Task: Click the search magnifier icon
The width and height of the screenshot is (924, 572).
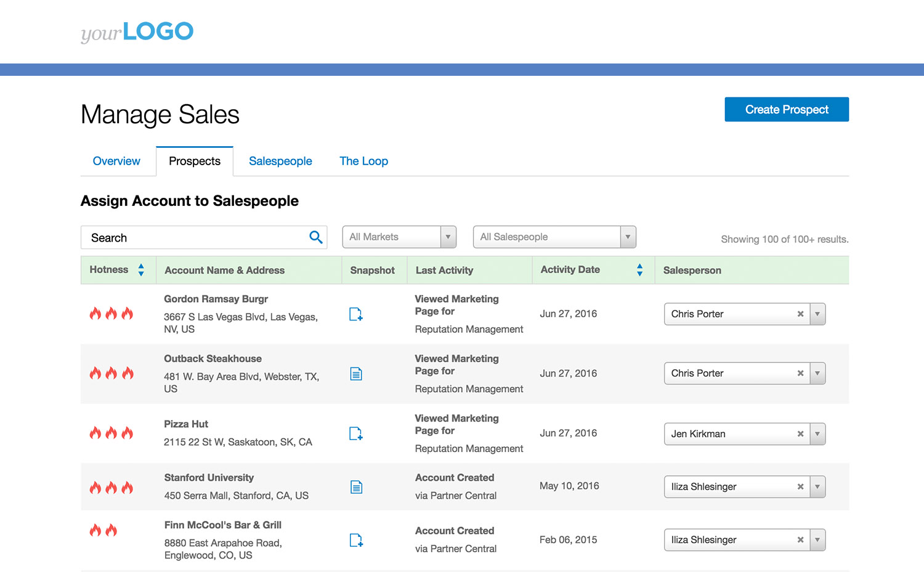Action: click(315, 237)
